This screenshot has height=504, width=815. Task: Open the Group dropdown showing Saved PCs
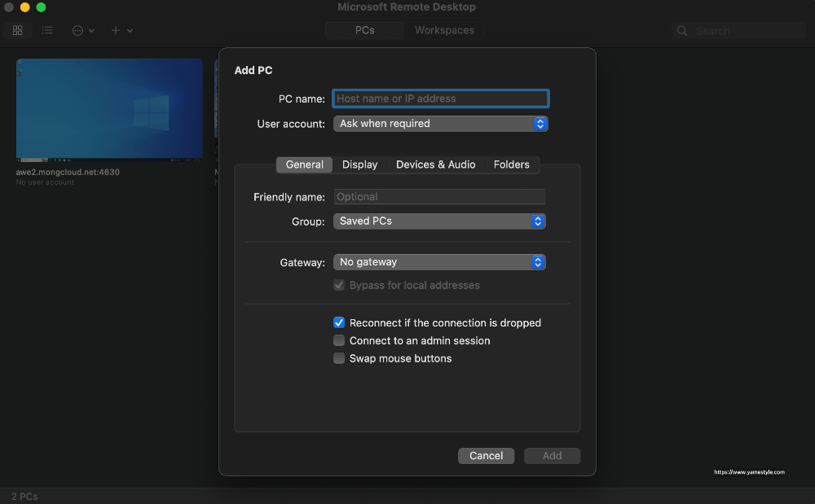click(x=439, y=221)
